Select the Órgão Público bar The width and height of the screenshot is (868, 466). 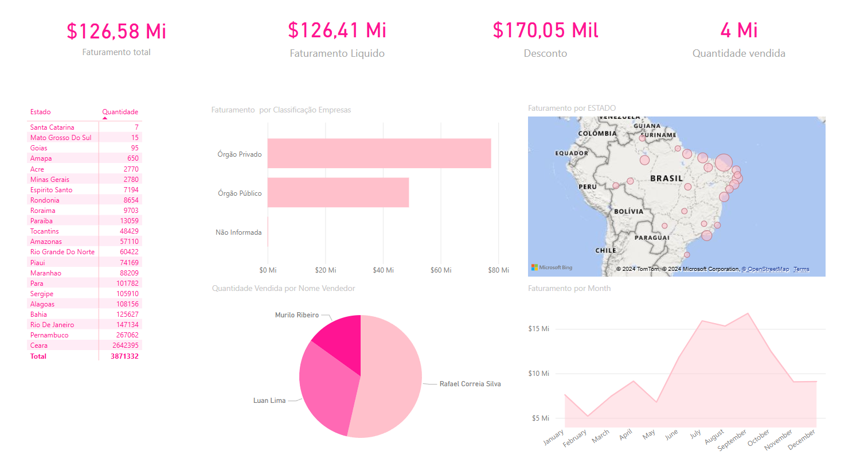click(x=338, y=192)
